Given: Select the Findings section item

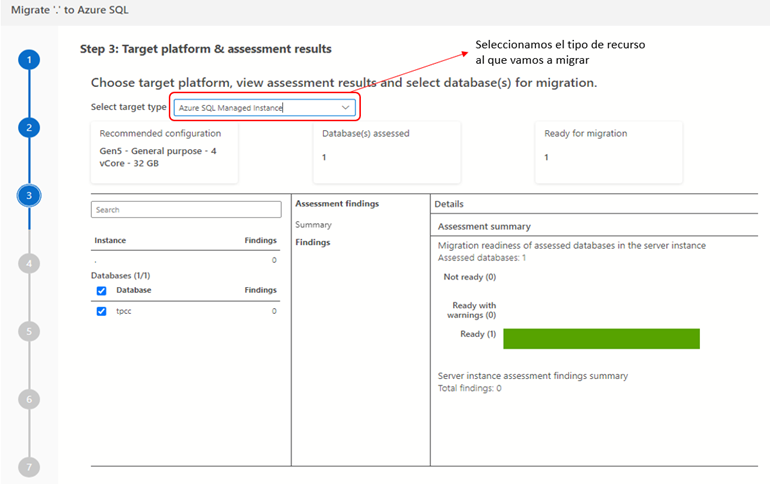Looking at the screenshot, I should click(x=313, y=242).
